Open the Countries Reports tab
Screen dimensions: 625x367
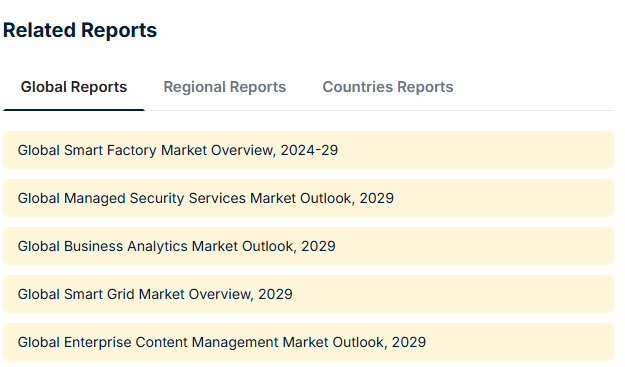(x=387, y=87)
